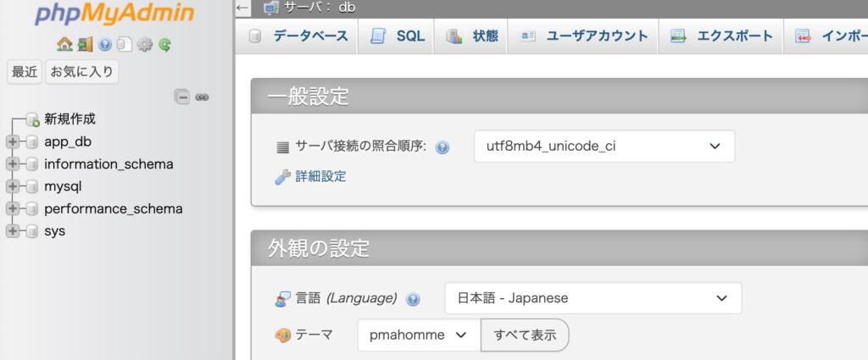Select the mysql database in tree
This screenshot has height=360, width=868.
tap(63, 186)
